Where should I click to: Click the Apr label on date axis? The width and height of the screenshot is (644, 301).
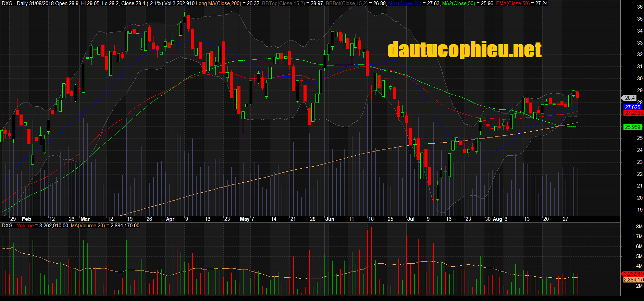[x=170, y=219]
